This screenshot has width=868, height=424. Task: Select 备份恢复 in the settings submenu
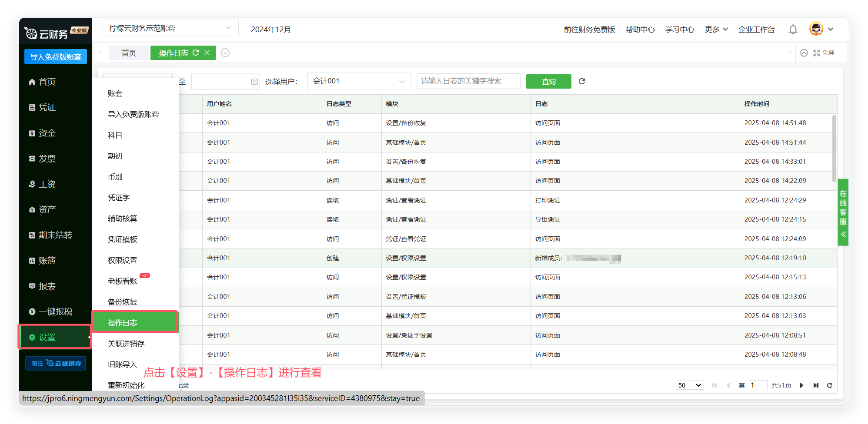point(123,302)
